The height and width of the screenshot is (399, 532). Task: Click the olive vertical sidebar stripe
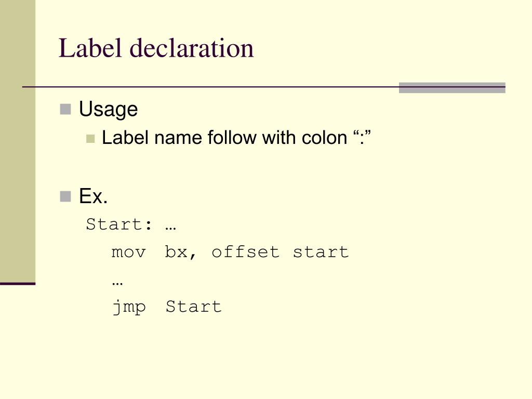pos(18,141)
